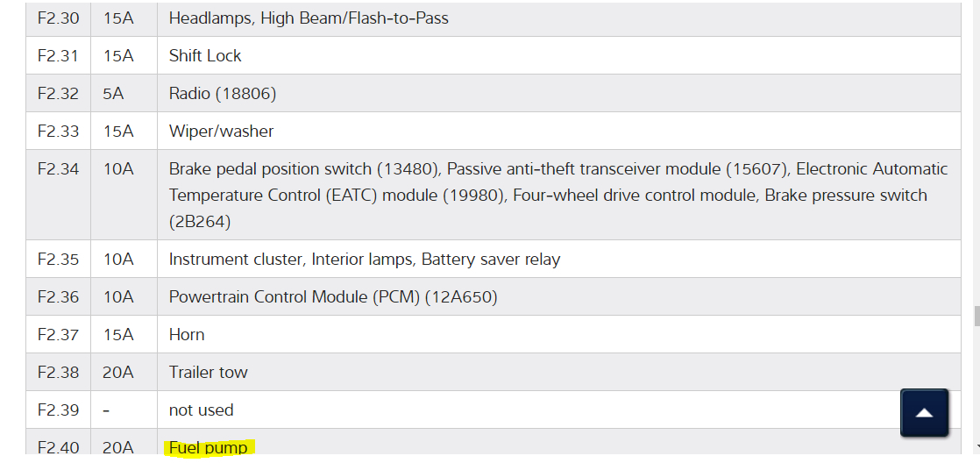Screen dimensions: 980x463
Task: Click the back-to-top arrow button
Action: (924, 413)
